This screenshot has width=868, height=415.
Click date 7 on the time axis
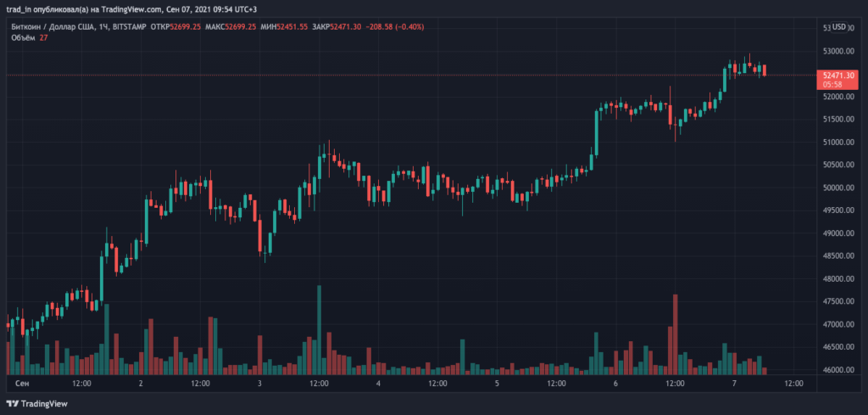click(x=734, y=384)
